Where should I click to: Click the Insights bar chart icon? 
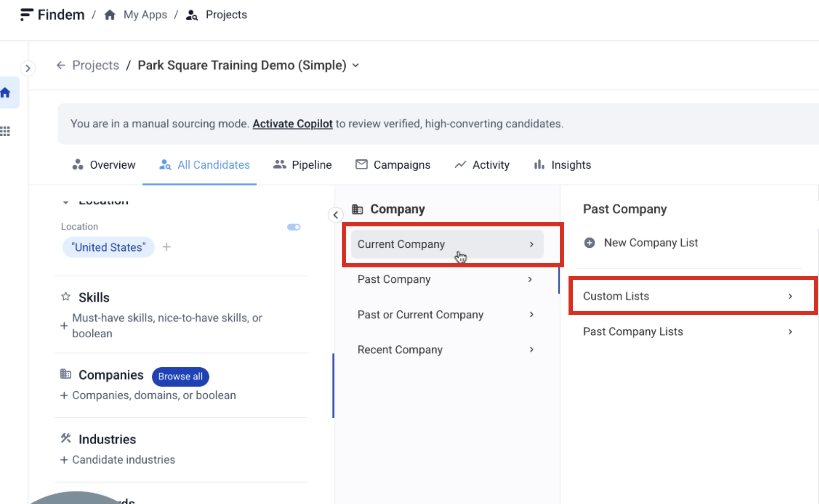[539, 164]
